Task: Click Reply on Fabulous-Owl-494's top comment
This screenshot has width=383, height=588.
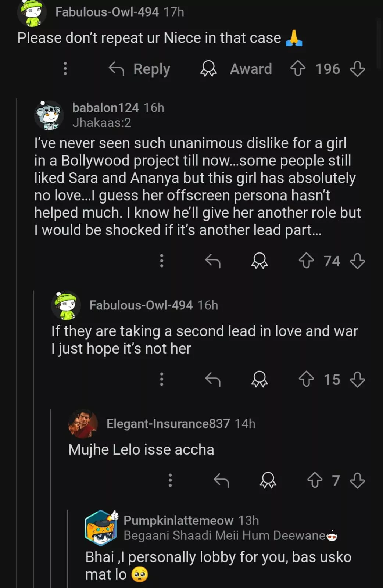Action: point(140,69)
